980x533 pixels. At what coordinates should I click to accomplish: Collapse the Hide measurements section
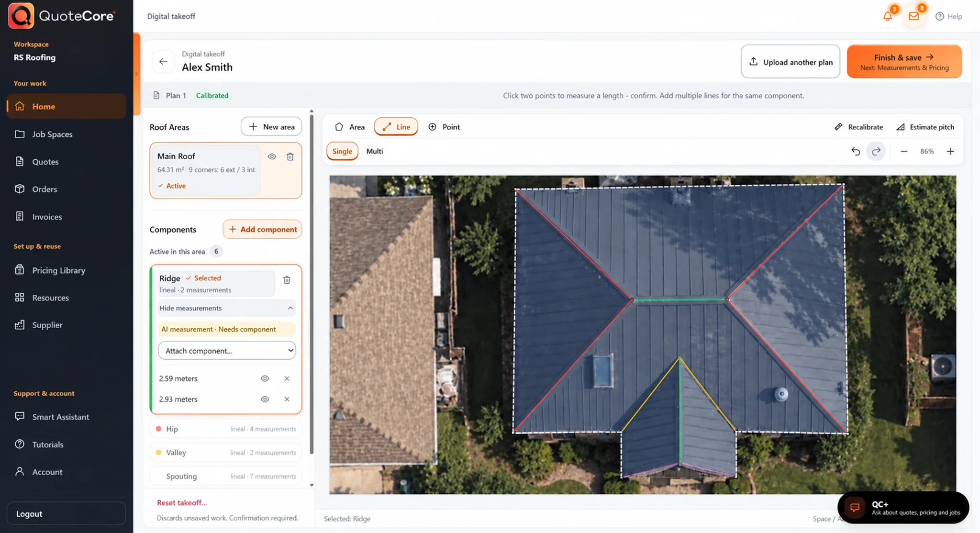(x=227, y=308)
